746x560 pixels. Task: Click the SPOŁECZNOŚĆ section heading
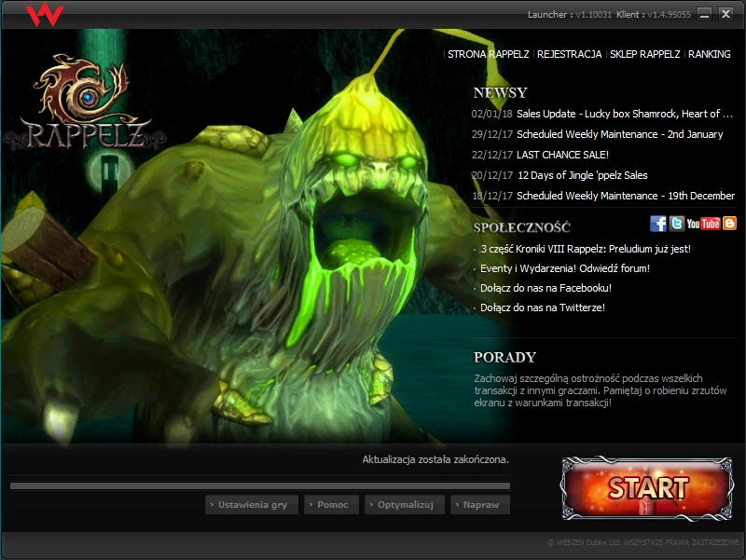point(521,227)
